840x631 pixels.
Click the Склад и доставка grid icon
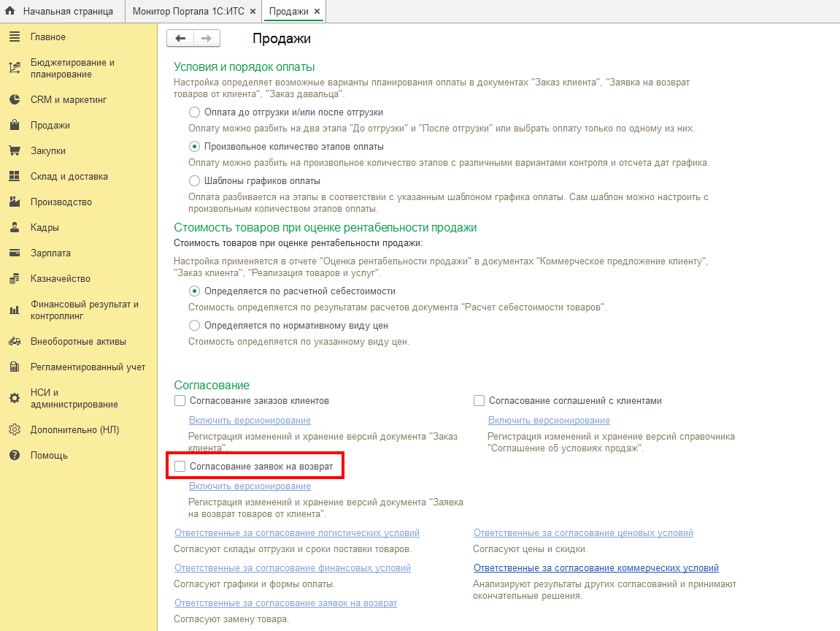click(x=15, y=176)
